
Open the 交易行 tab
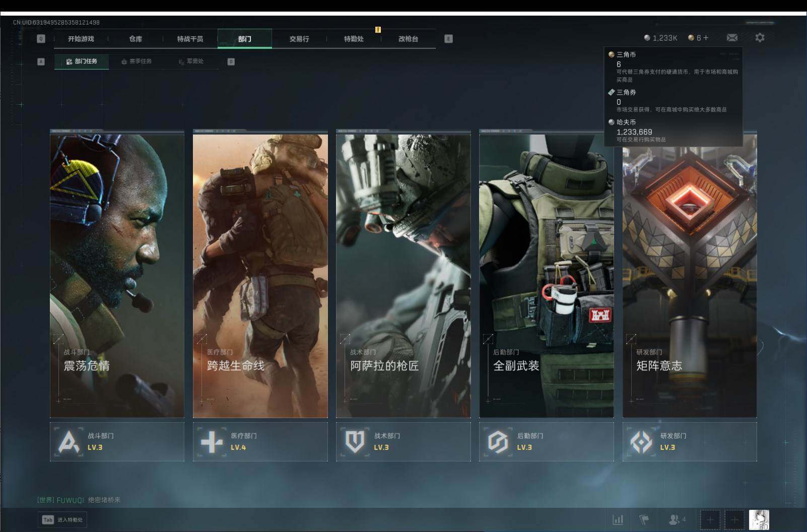point(299,39)
